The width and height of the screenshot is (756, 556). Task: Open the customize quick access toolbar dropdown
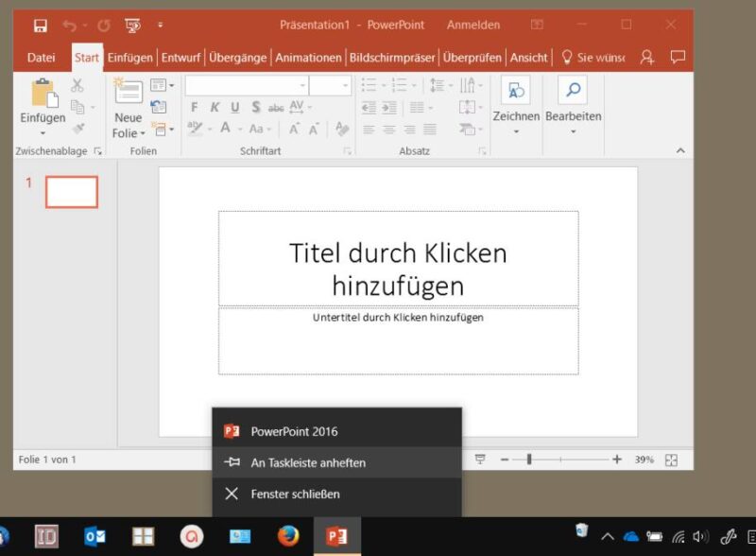click(160, 26)
